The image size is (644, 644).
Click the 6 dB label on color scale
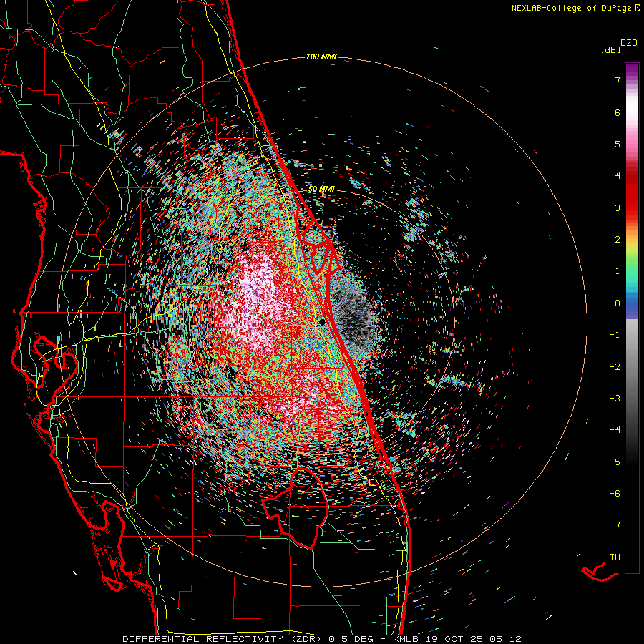pyautogui.click(x=618, y=112)
